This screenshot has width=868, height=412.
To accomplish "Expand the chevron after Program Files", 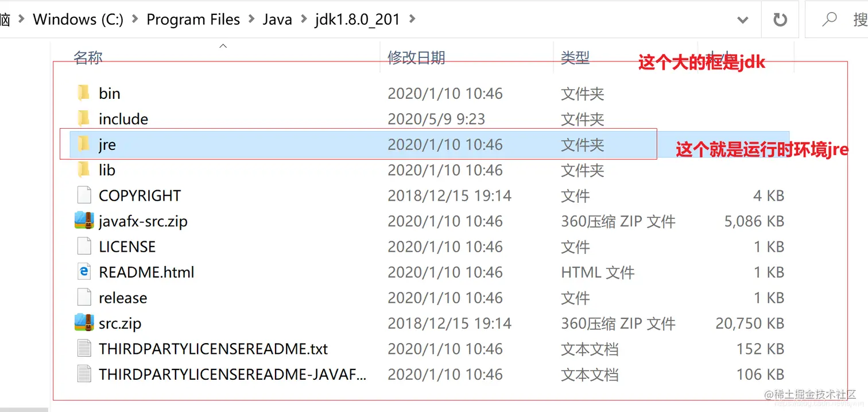I will (x=251, y=20).
